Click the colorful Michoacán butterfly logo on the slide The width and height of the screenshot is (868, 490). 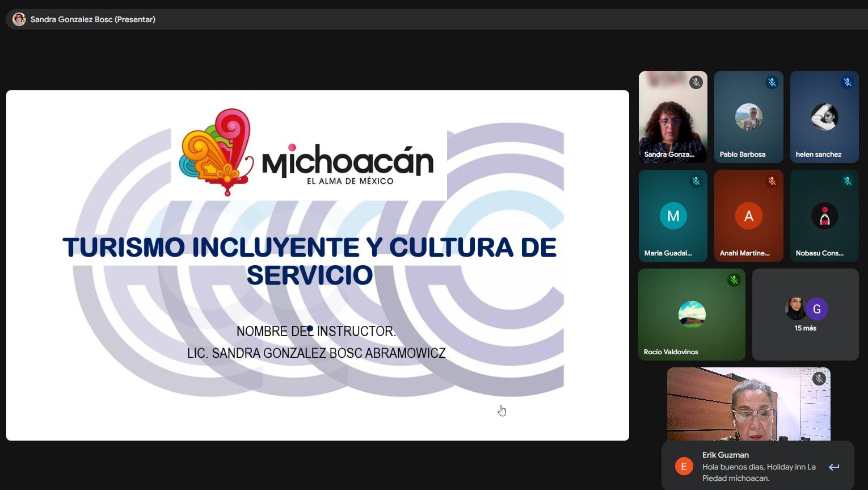tap(216, 152)
